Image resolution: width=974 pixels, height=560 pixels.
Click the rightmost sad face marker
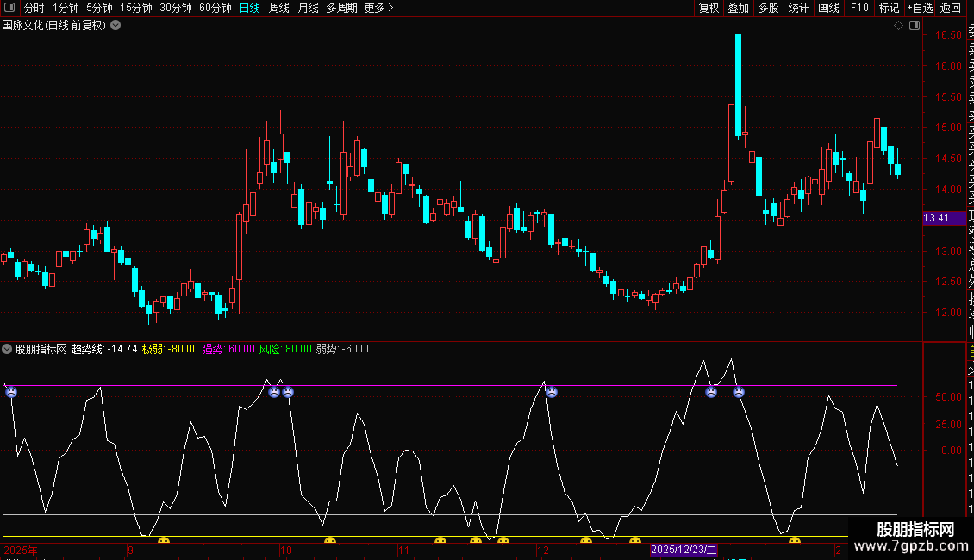739,392
